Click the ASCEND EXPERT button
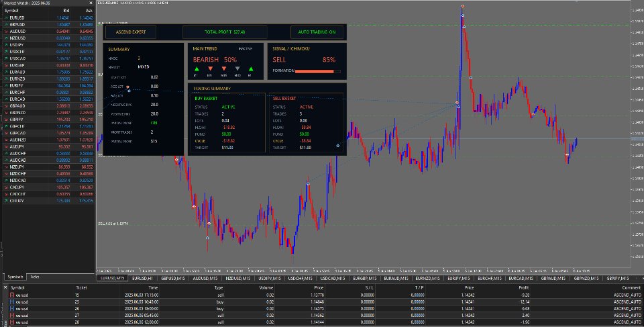Image resolution: width=644 pixels, height=327 pixels. (x=131, y=32)
